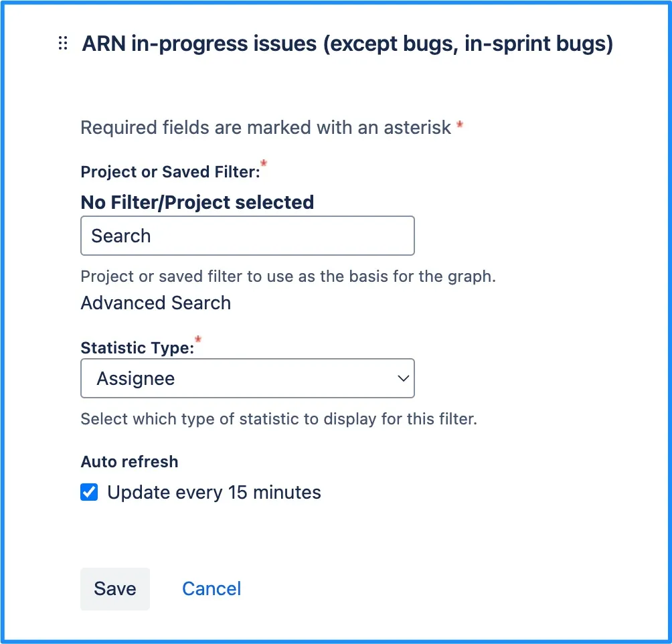This screenshot has height=644, width=672.
Task: Click the "No Filter/Project selected" text
Action: tap(197, 202)
